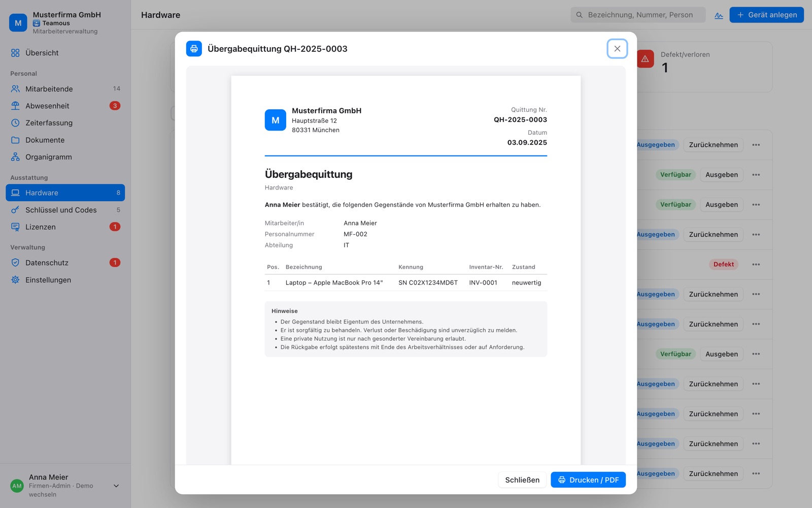Viewport: 812px width, 508px height.
Task: Click serial SN C02X1234MD6T in the table
Action: tap(428, 282)
